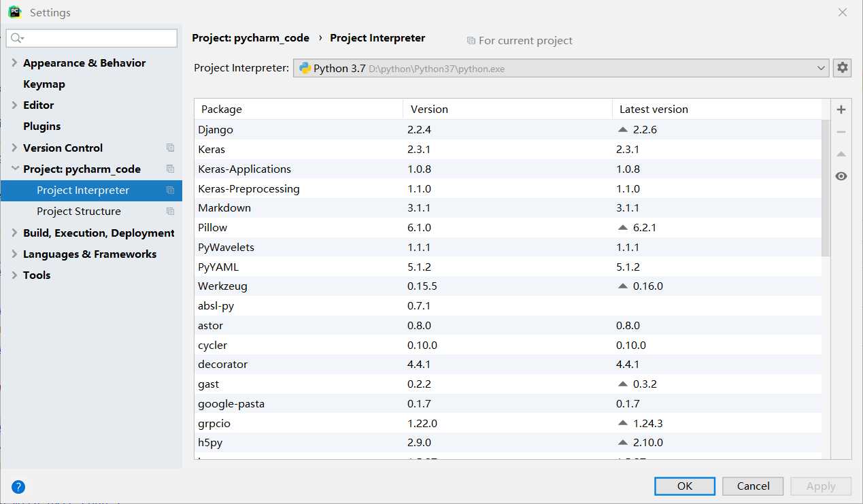The image size is (863, 504).
Task: Click the uninstall package minus icon
Action: (841, 132)
